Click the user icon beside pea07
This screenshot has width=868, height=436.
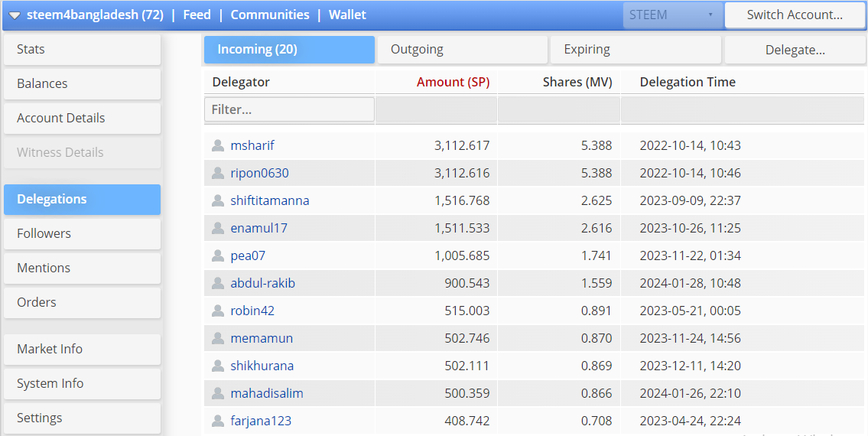tap(218, 255)
